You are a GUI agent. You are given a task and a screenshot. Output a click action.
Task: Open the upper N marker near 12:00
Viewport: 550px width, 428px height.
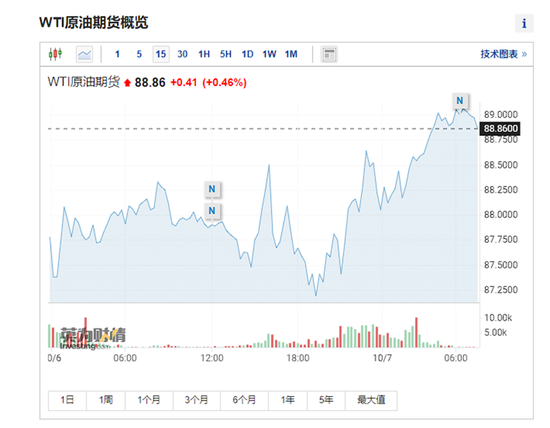tap(212, 189)
